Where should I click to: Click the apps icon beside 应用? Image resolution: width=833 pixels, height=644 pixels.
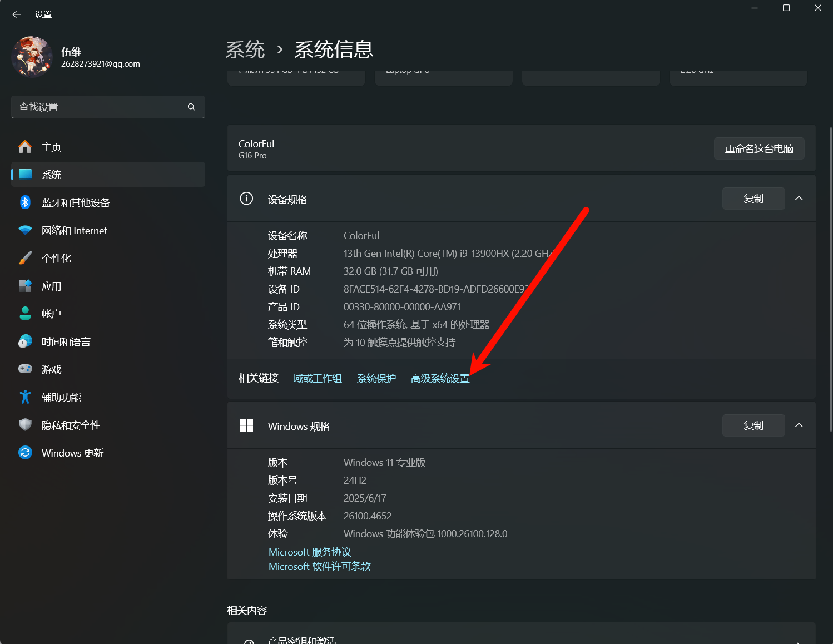point(25,286)
